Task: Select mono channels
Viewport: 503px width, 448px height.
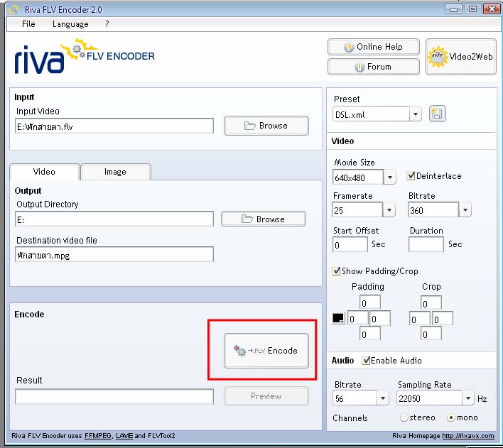Action: point(451,417)
